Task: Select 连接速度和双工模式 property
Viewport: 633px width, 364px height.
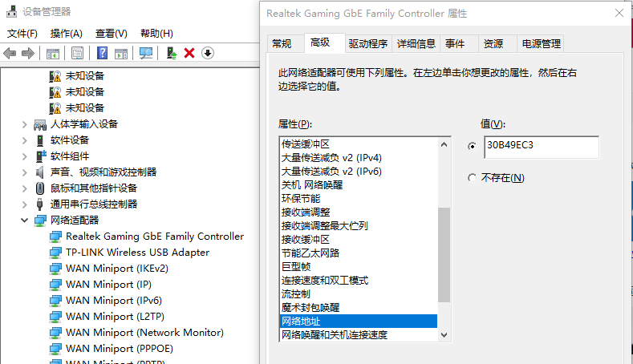Action: (325, 281)
